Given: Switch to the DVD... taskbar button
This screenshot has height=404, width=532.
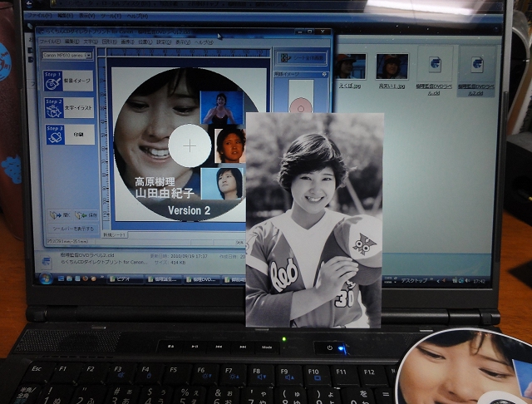Looking at the screenshot, I should click(x=203, y=280).
